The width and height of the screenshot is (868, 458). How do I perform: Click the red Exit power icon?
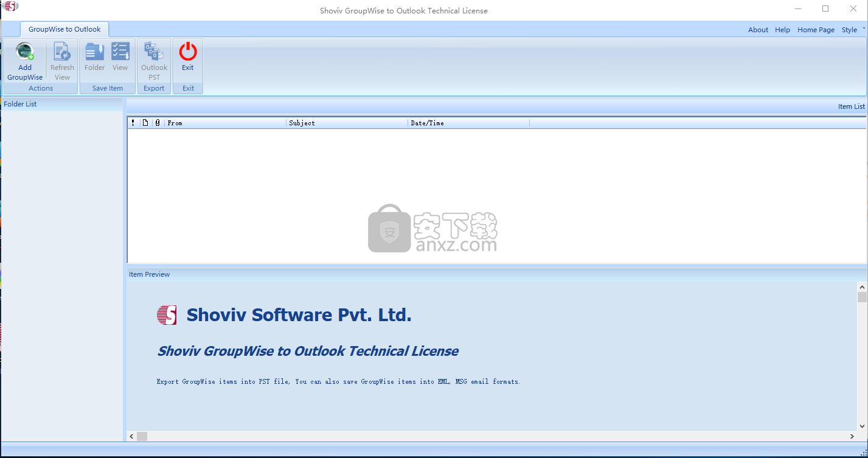pyautogui.click(x=188, y=52)
